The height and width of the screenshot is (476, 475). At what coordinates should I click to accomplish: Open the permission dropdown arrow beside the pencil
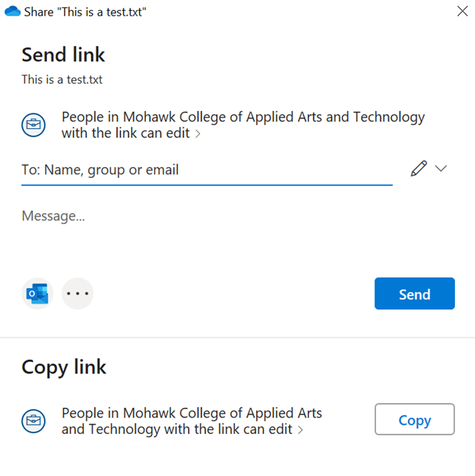pyautogui.click(x=441, y=169)
